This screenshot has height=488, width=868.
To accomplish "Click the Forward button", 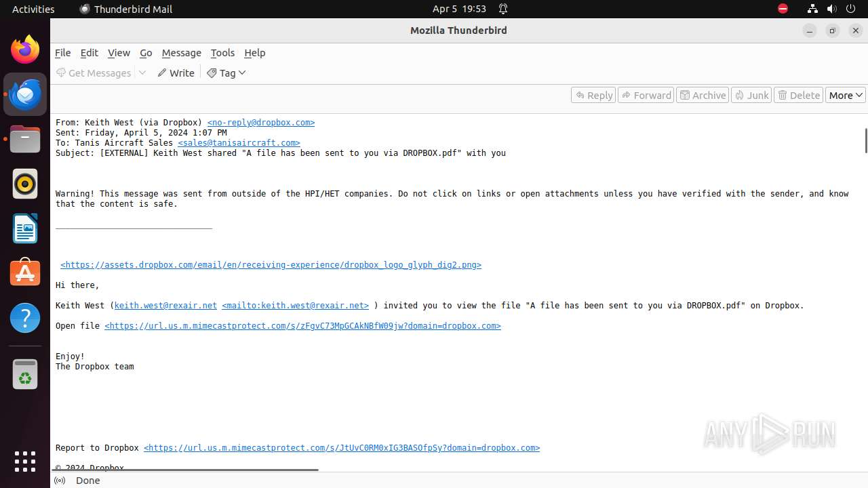I will click(646, 95).
